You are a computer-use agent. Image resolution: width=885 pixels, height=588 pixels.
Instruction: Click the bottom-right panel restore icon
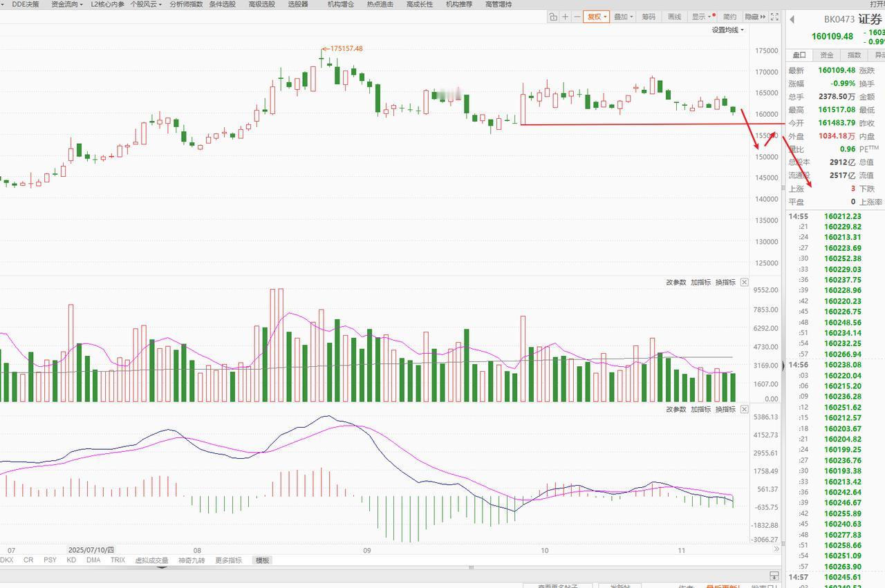[x=774, y=576]
